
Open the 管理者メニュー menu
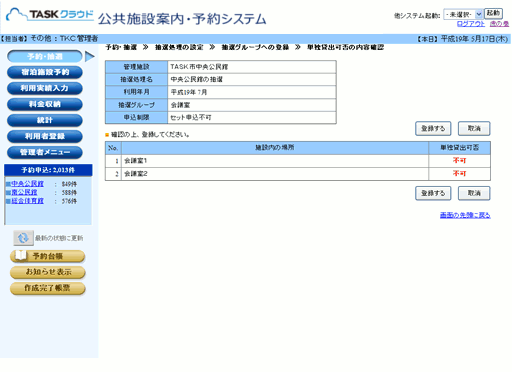click(x=45, y=152)
